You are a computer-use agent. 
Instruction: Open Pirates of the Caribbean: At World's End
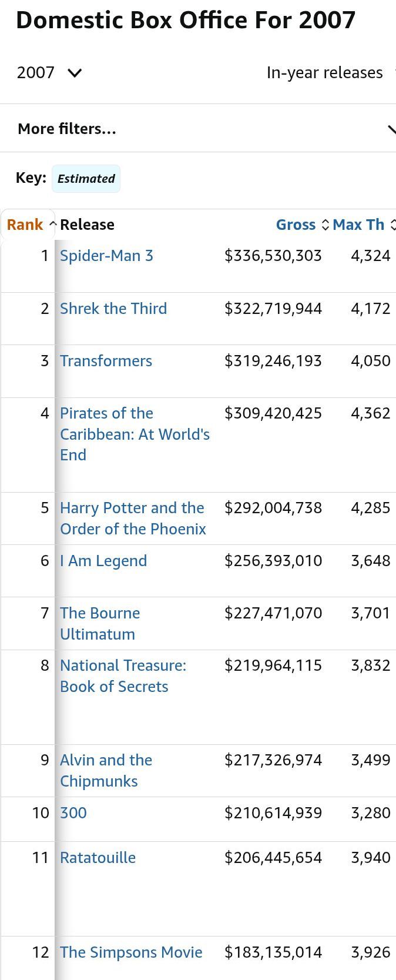click(135, 434)
